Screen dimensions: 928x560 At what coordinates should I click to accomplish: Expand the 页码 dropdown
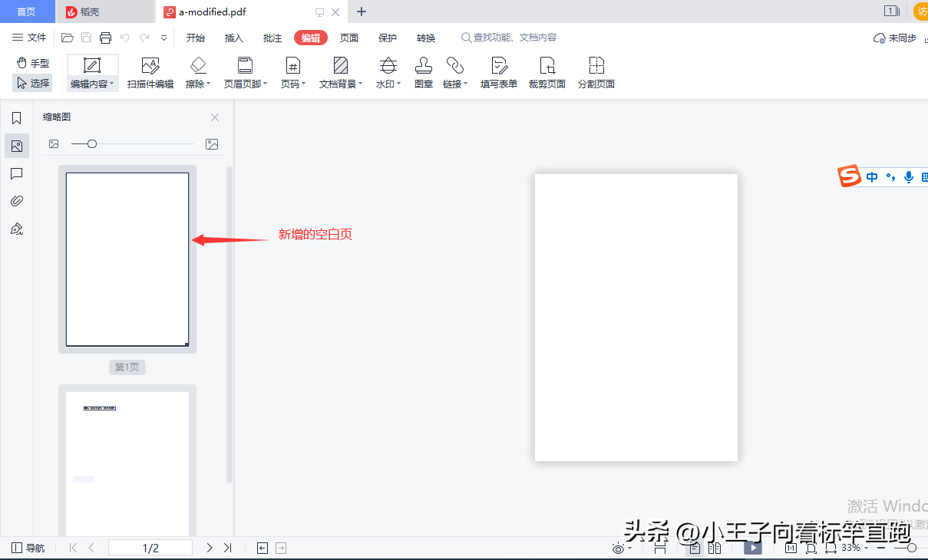click(304, 84)
